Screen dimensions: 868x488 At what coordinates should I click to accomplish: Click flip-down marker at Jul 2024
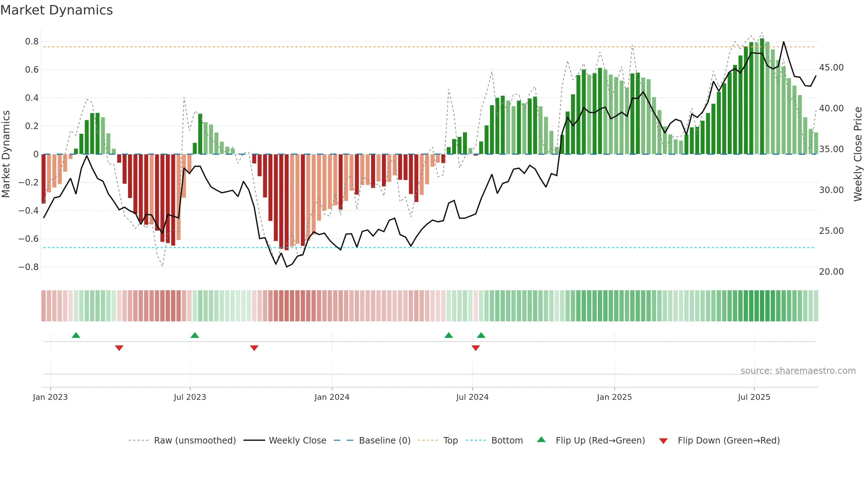click(476, 348)
